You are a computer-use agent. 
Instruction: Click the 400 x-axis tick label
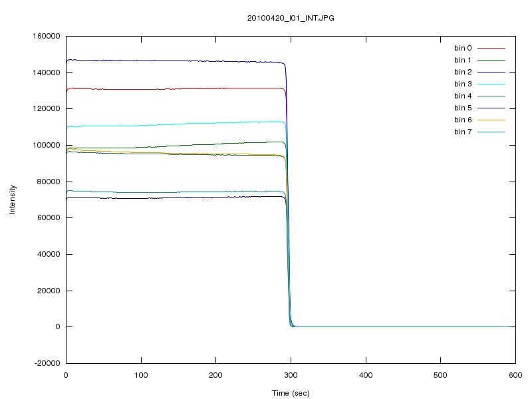click(x=366, y=375)
